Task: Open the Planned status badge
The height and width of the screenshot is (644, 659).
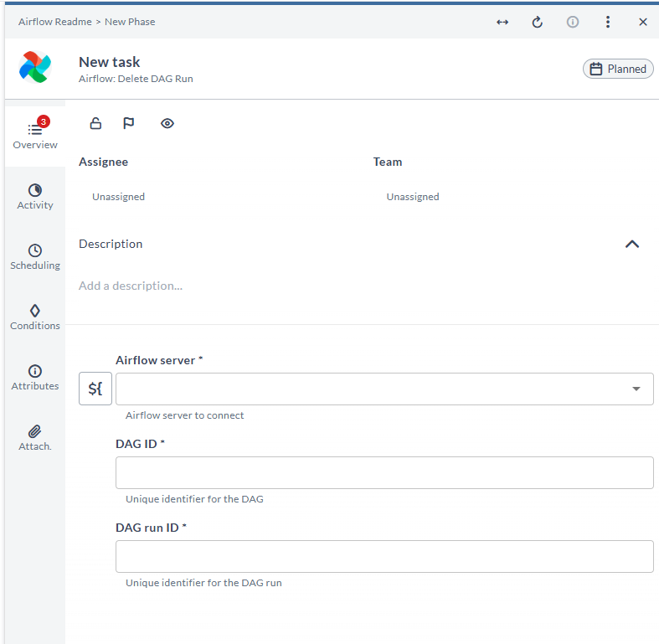Action: pos(618,69)
